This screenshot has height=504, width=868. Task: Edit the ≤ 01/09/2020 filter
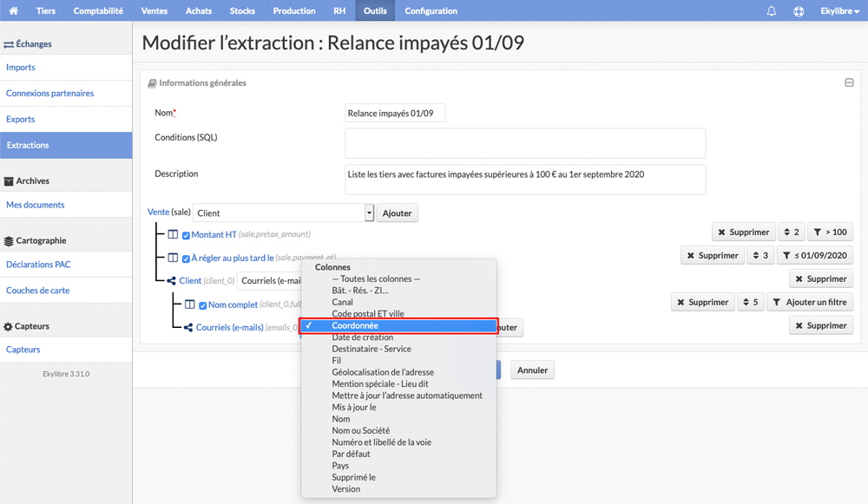click(815, 255)
